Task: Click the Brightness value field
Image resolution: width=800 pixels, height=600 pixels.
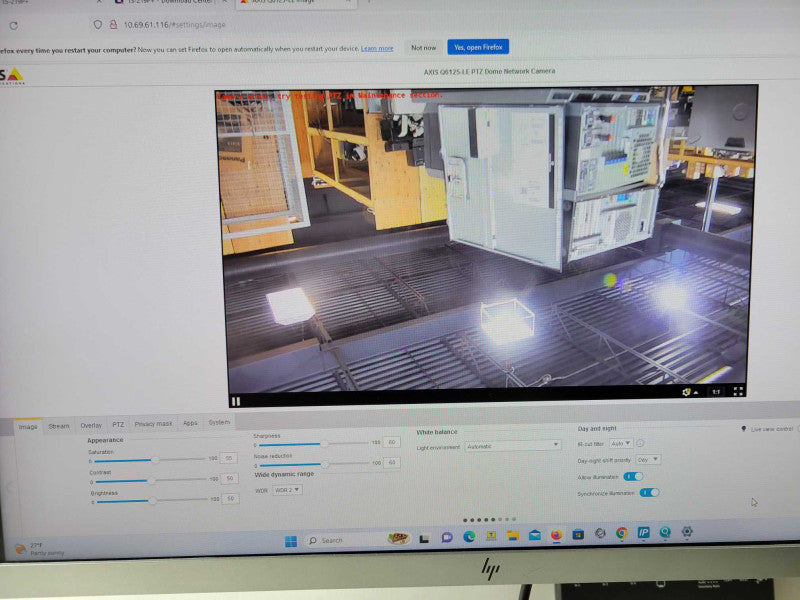Action: coord(231,498)
